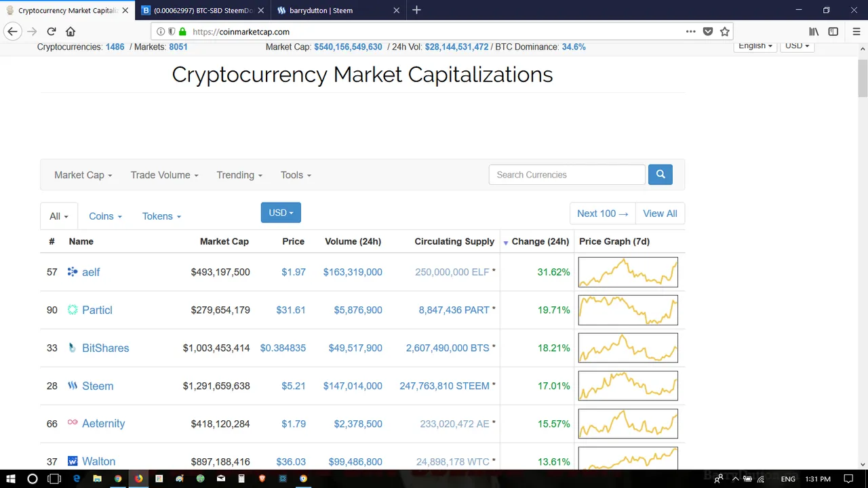
Task: Click the View All button
Action: pos(660,213)
